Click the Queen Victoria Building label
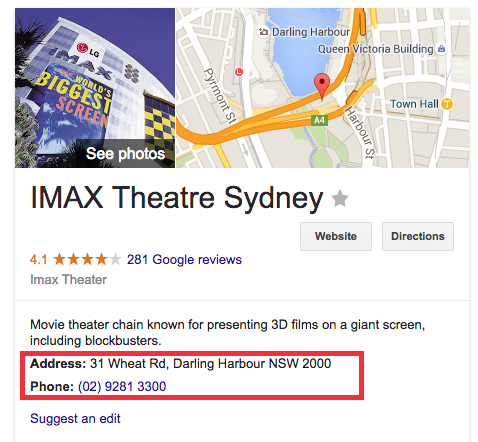Image resolution: width=478 pixels, height=442 pixels. 376,49
